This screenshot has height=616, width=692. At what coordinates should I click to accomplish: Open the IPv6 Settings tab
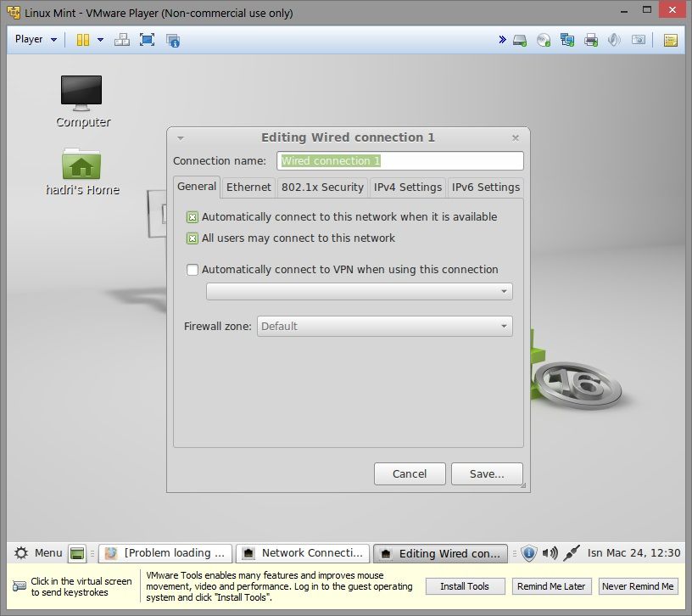[485, 188]
